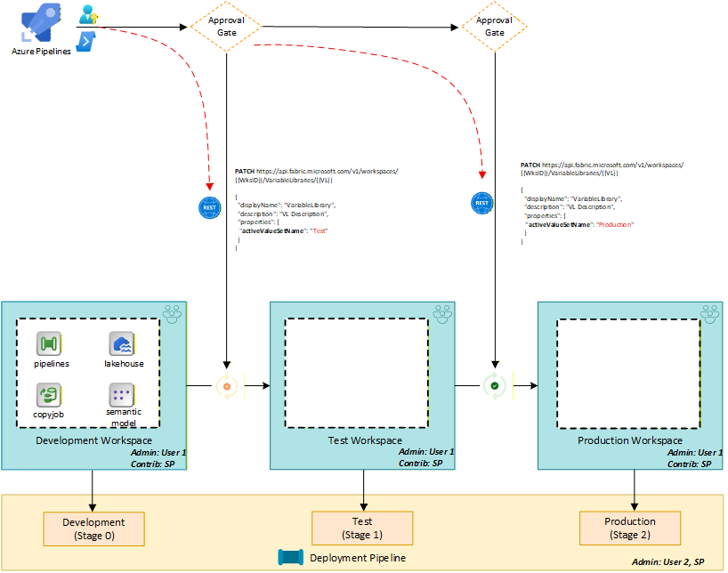The image size is (728, 573).
Task: Click the Deployment Pipeline cylinder icon
Action: click(x=292, y=558)
